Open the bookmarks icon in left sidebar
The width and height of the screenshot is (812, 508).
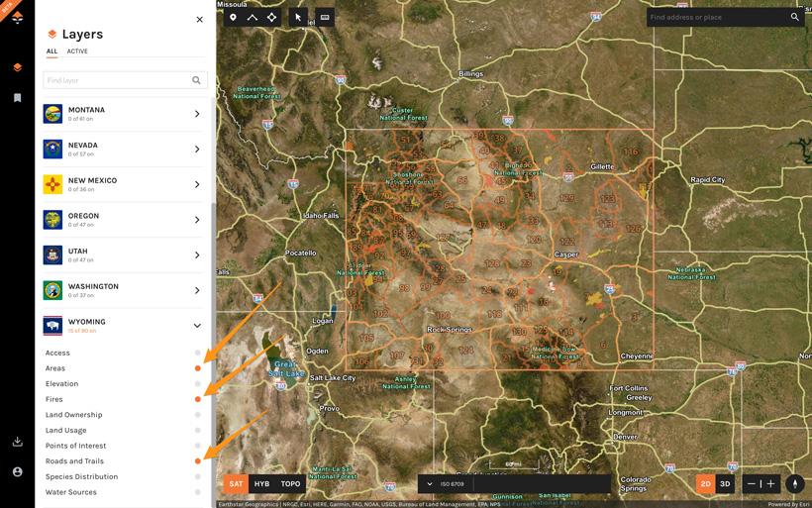[17, 98]
